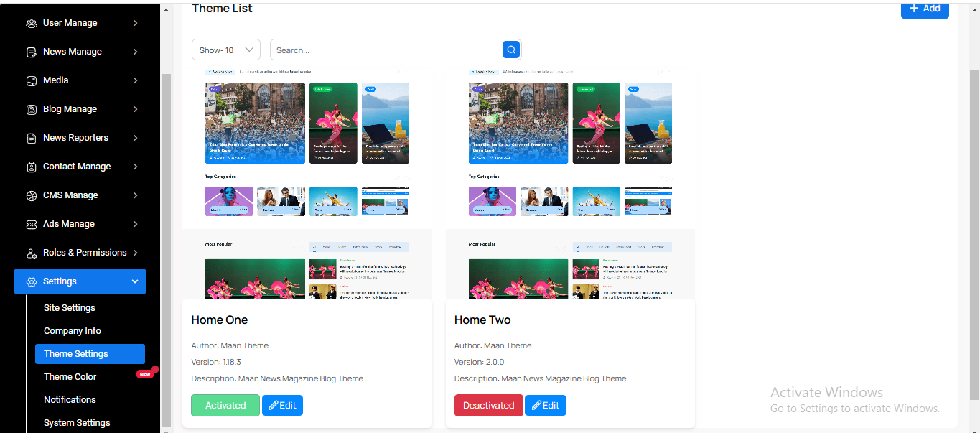Screen dimensions: 980x433
Task: Open Site Settings submenu item
Action: point(70,307)
